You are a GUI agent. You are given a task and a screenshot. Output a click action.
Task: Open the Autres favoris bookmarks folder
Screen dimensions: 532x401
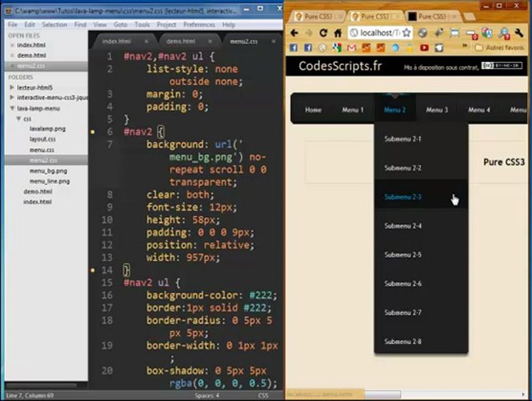coord(500,47)
